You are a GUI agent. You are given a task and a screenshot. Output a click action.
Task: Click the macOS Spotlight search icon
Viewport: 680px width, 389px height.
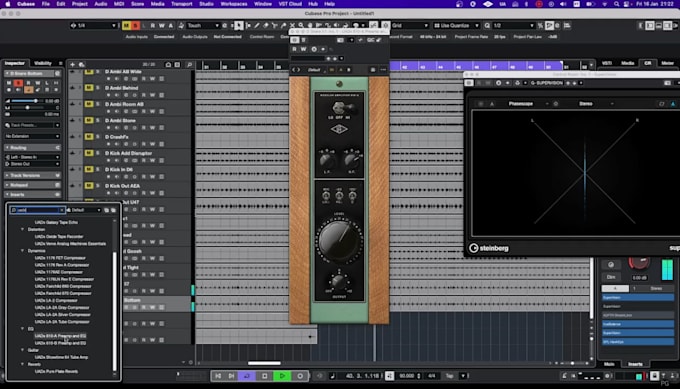[616, 4]
